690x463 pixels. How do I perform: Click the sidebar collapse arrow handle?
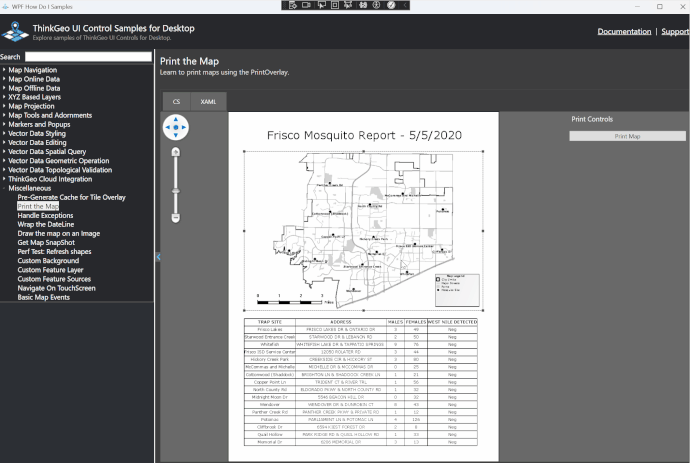(157, 257)
